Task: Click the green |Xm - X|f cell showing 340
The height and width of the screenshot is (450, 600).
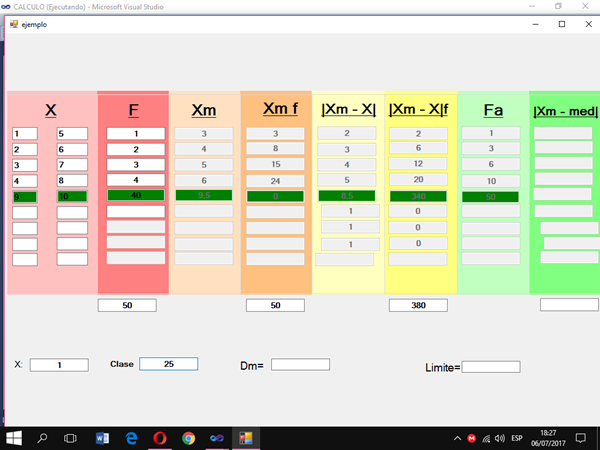Action: 418,196
